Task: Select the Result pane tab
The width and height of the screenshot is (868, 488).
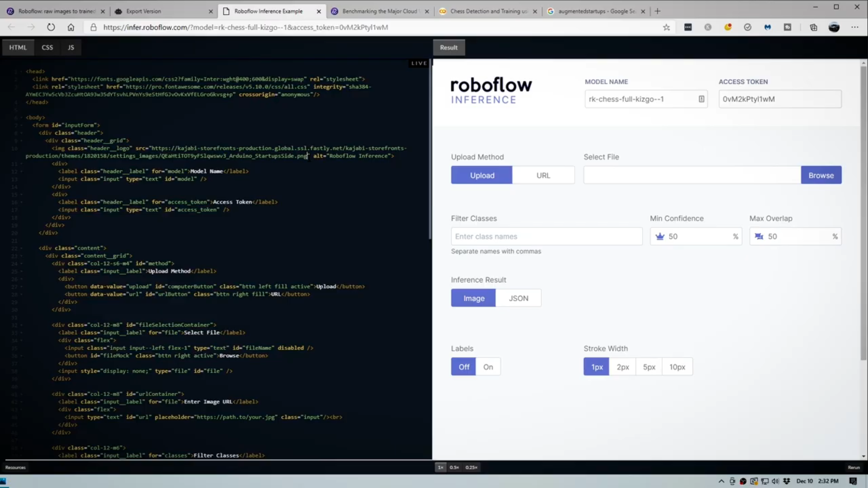Action: pos(449,47)
